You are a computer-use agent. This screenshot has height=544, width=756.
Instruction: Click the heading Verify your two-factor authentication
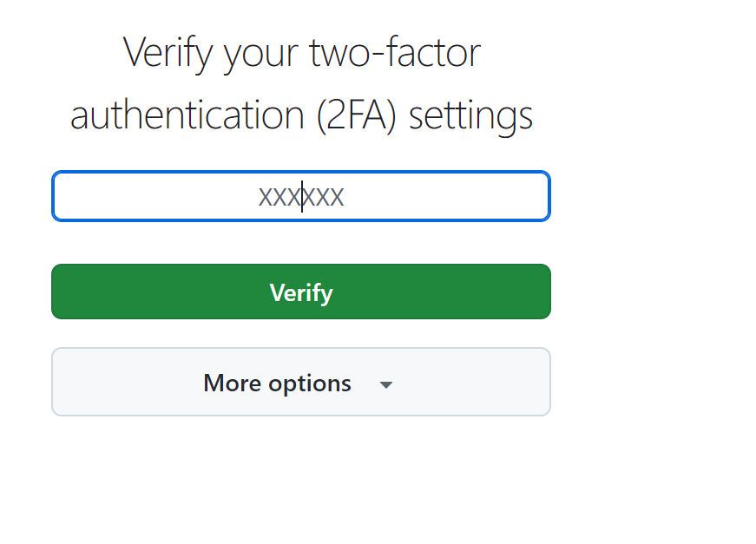(301, 83)
